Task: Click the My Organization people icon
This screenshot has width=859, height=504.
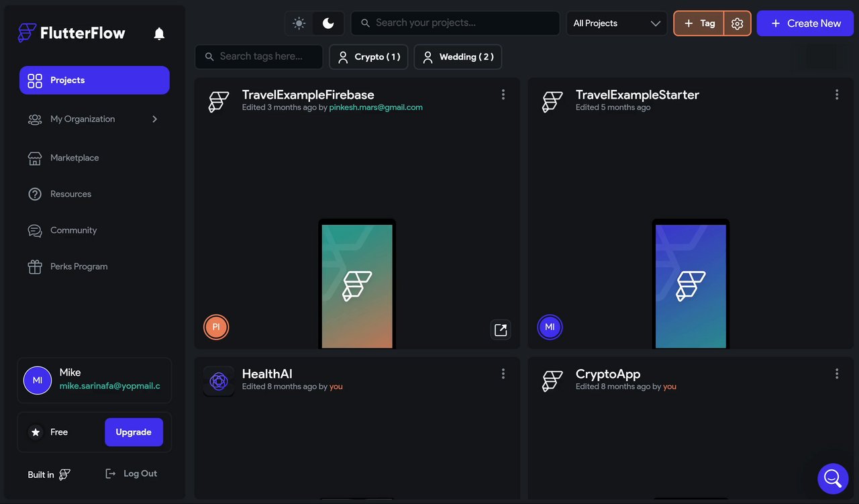Action: point(35,119)
